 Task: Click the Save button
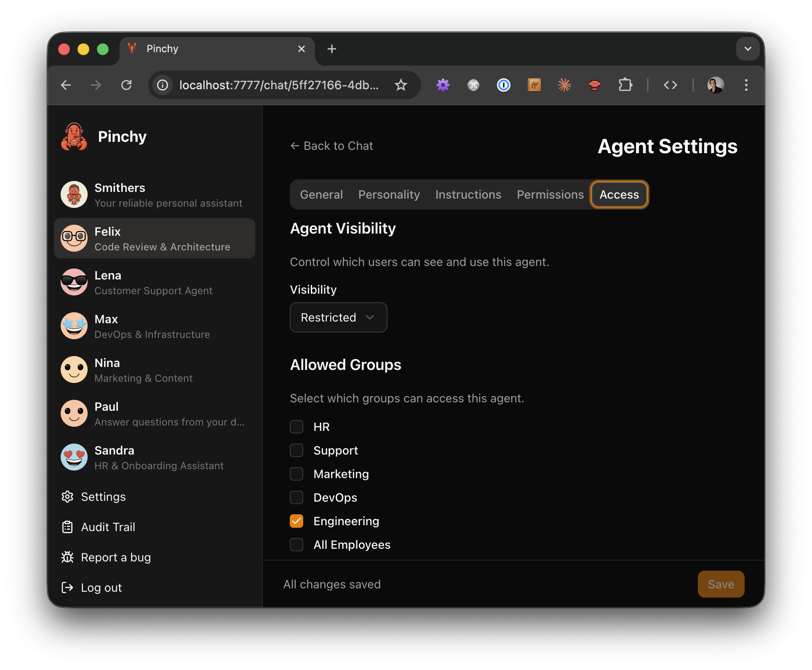720,584
